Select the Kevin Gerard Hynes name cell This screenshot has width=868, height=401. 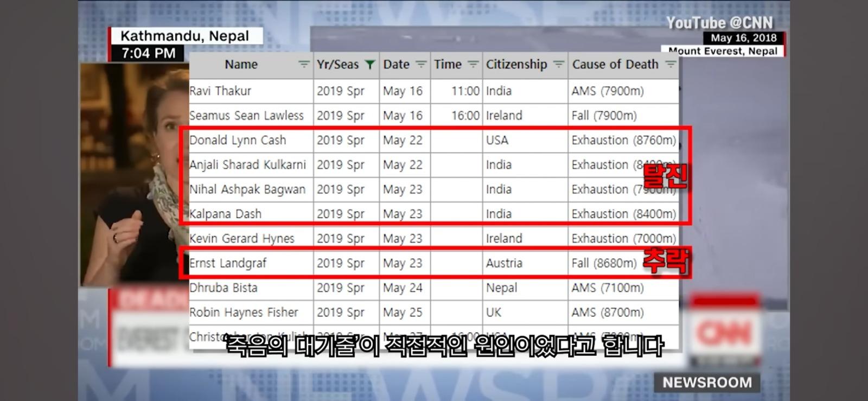[x=251, y=238]
